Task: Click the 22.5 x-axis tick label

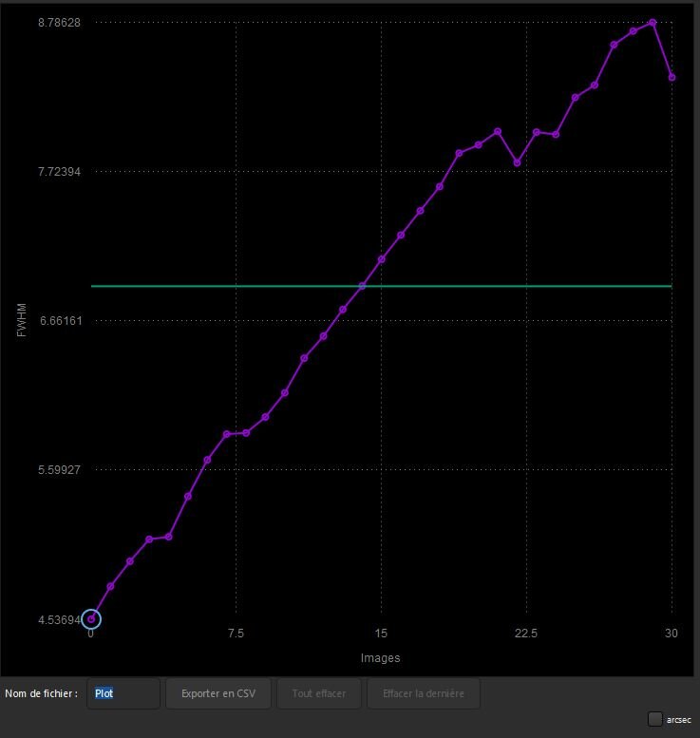Action: tap(526, 633)
